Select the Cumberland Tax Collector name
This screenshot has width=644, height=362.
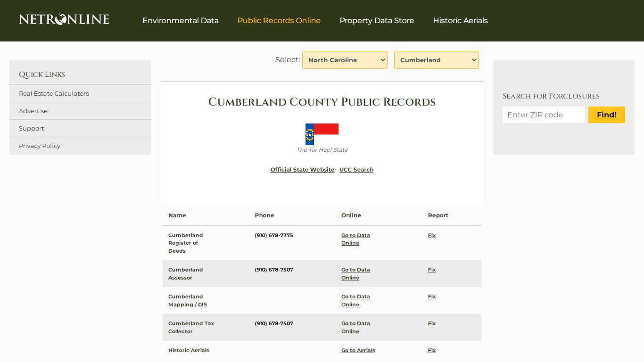point(191,328)
